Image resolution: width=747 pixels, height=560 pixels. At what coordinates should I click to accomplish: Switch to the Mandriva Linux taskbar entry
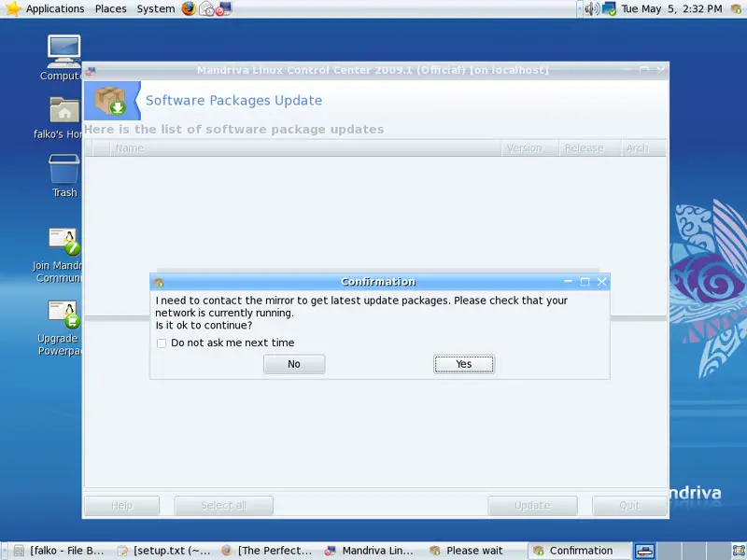pyautogui.click(x=370, y=551)
